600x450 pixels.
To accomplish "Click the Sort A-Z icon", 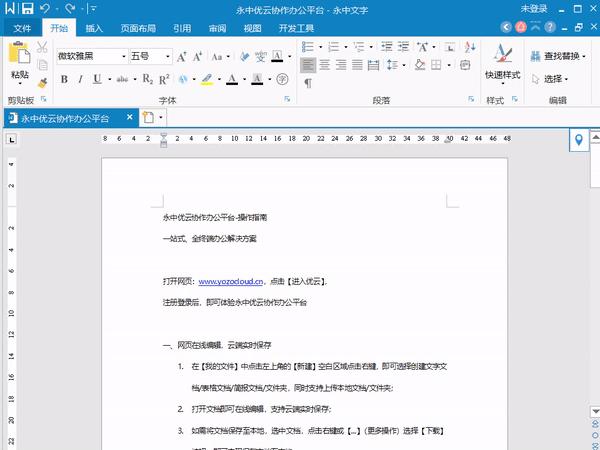I will (x=470, y=47).
